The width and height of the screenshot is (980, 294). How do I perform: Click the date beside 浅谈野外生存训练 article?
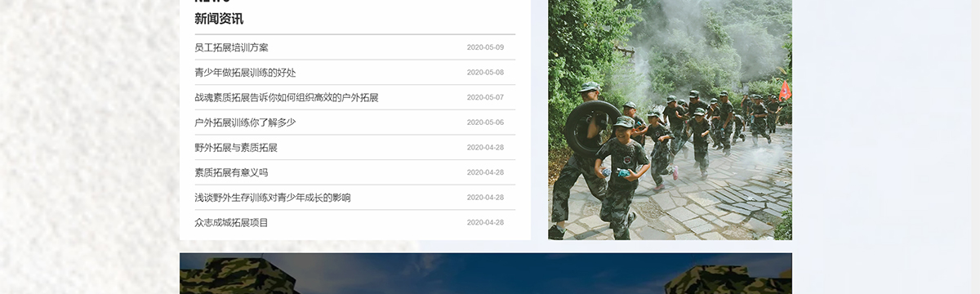485,198
